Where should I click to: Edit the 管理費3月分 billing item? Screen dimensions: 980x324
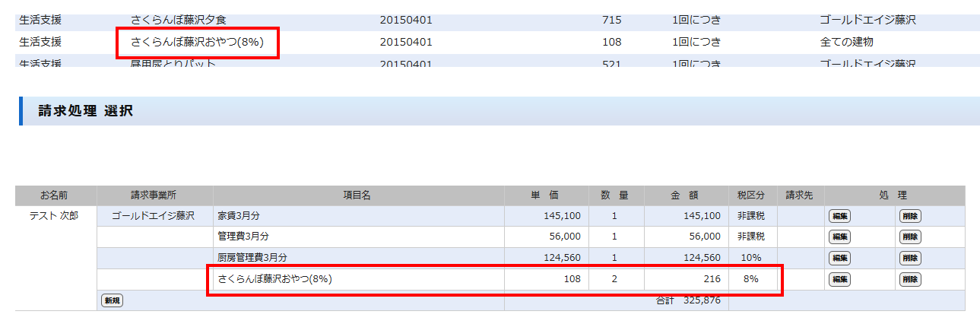[840, 237]
